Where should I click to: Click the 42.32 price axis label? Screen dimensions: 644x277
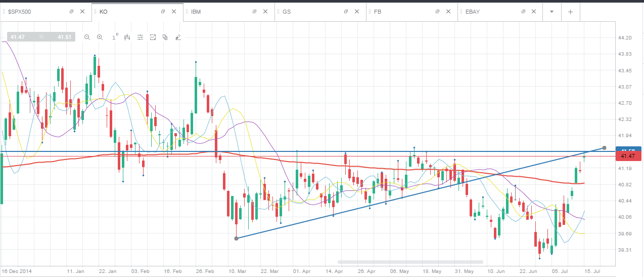click(x=625, y=120)
